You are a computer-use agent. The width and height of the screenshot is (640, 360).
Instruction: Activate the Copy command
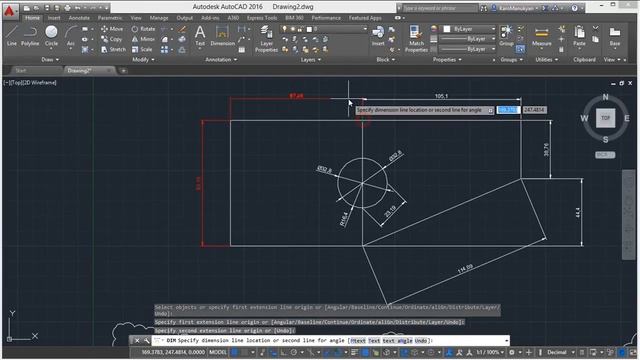click(x=112, y=39)
